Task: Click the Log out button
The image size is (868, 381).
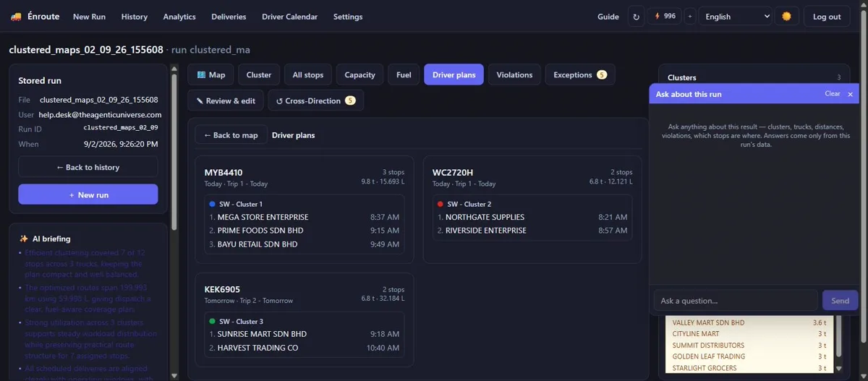Action: tap(827, 17)
